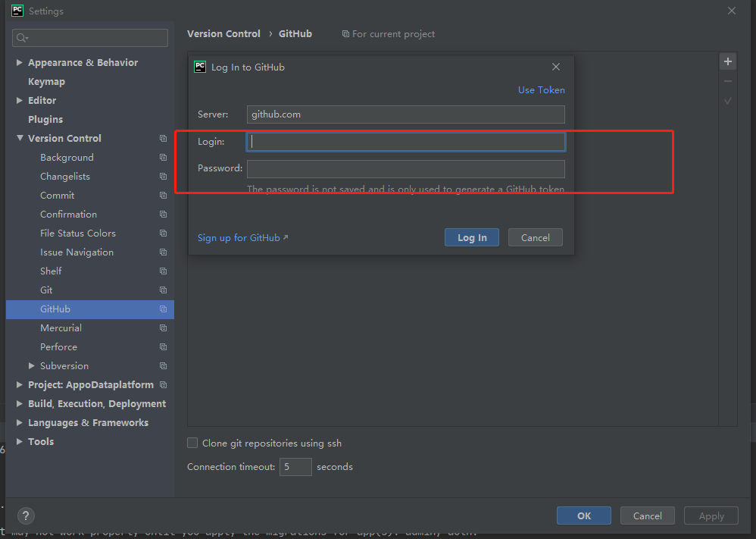The width and height of the screenshot is (756, 539).
Task: Click the settings search box
Action: click(x=90, y=38)
